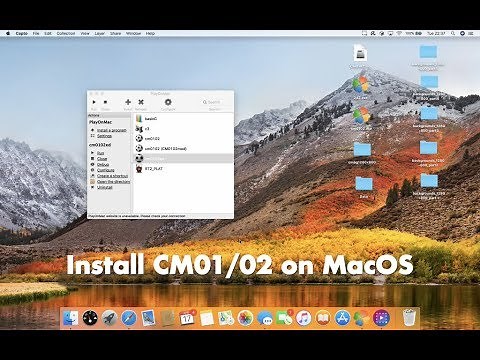Viewport: 480px width, 360px height.
Task: Open Finder from the Dock
Action: click(71, 318)
